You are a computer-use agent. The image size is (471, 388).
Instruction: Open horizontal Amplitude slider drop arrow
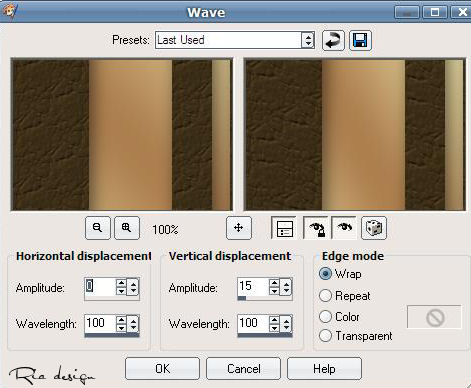pyautogui.click(x=133, y=287)
